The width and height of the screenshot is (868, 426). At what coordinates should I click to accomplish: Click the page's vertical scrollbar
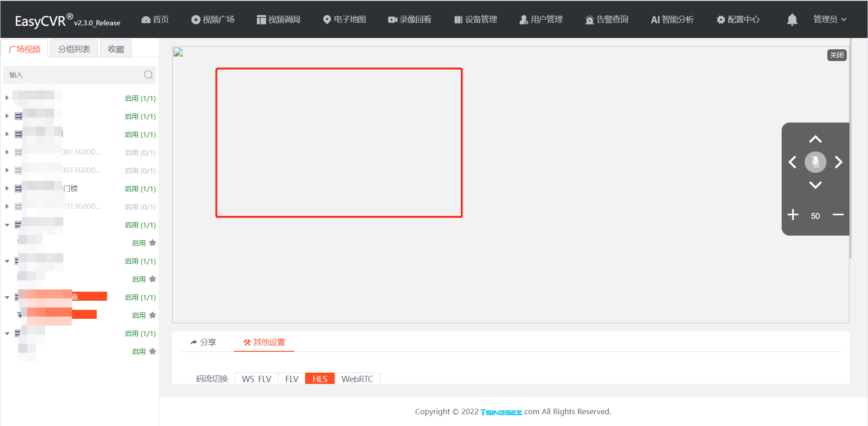[x=851, y=149]
